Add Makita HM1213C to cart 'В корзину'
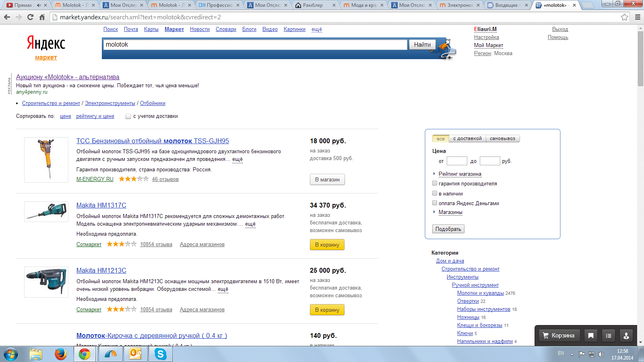 click(x=327, y=310)
